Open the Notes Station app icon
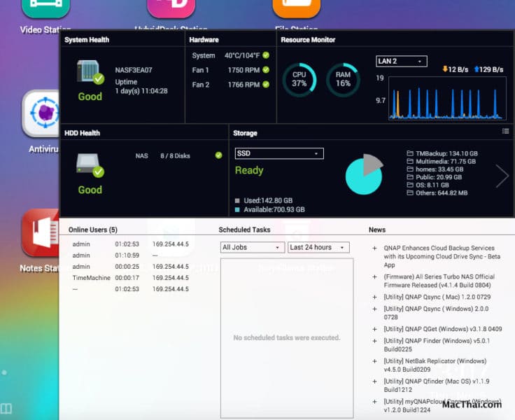 41,233
